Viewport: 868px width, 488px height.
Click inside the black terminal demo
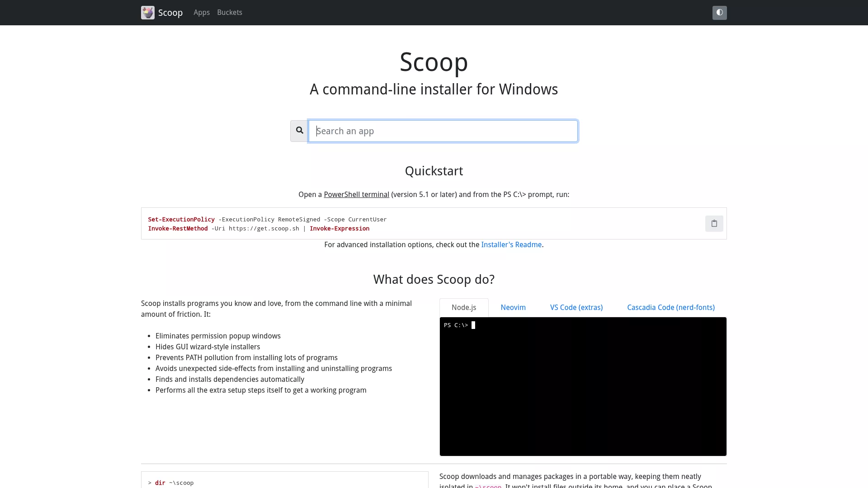coord(583,387)
